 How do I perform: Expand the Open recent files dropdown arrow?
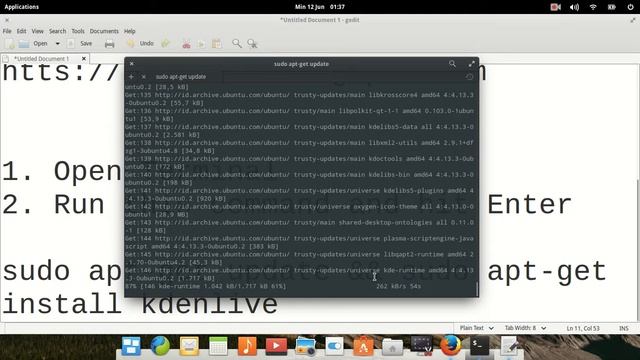pyautogui.click(x=58, y=44)
